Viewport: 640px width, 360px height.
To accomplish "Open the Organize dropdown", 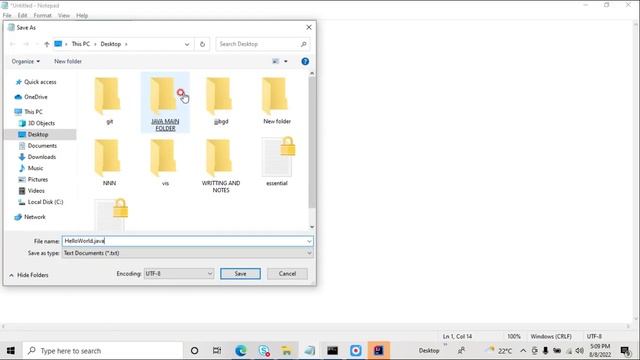I will click(x=26, y=61).
